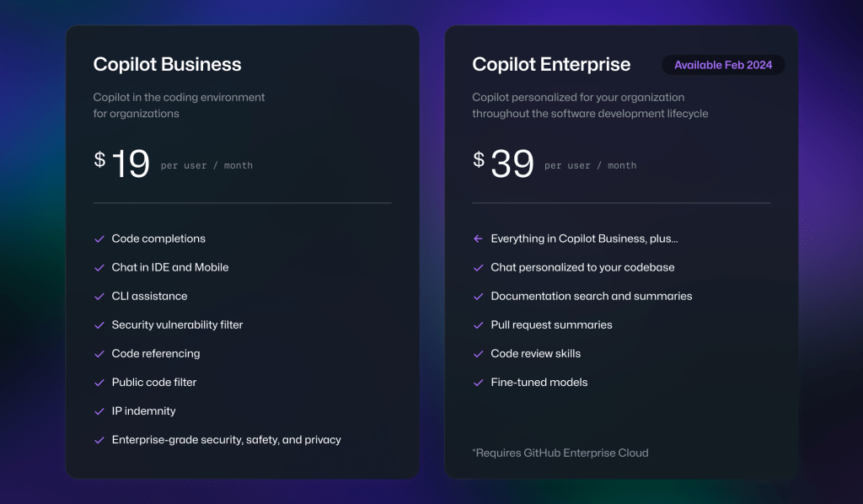Select the checkmark beside Chat personalized to your codebase
Viewport: 863px width, 504px height.
(478, 267)
